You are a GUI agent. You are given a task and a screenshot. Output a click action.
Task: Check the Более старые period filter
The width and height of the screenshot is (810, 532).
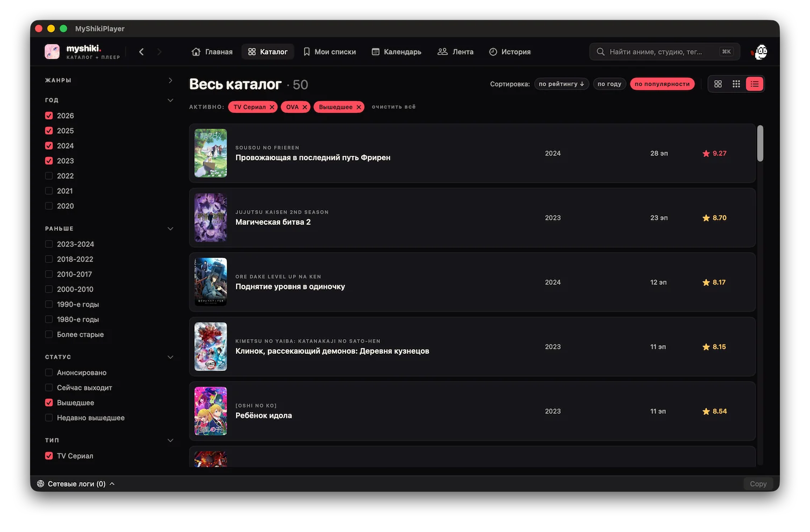(x=49, y=334)
